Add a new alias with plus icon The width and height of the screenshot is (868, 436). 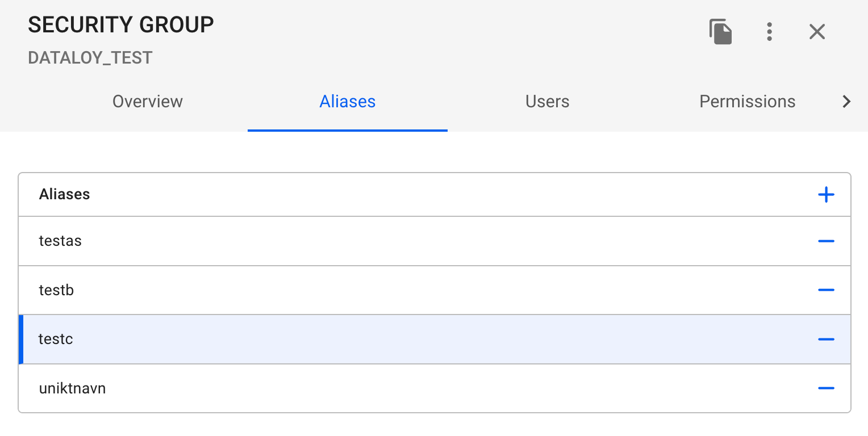coord(826,195)
